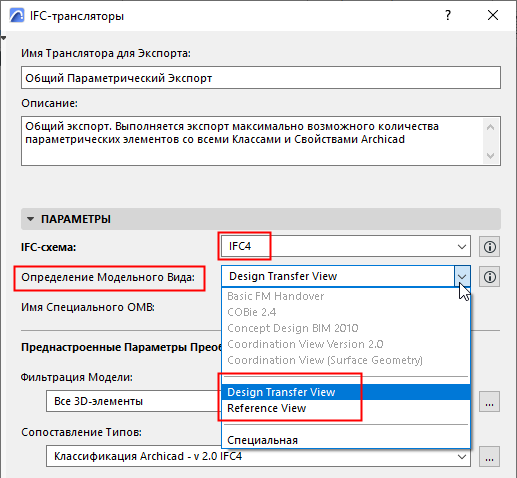517x478 pixels.
Task: Open Model Filter options ellipsis button
Action: (489, 401)
